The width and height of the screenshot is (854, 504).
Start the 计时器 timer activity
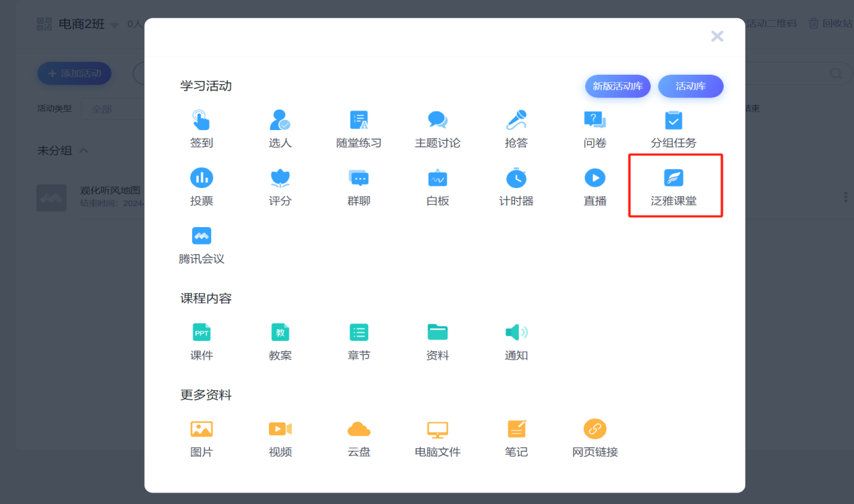(516, 178)
